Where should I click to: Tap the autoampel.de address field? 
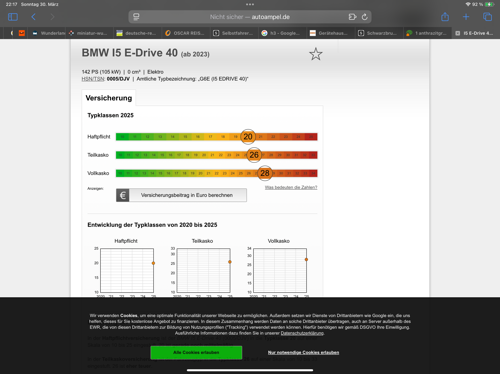click(250, 17)
